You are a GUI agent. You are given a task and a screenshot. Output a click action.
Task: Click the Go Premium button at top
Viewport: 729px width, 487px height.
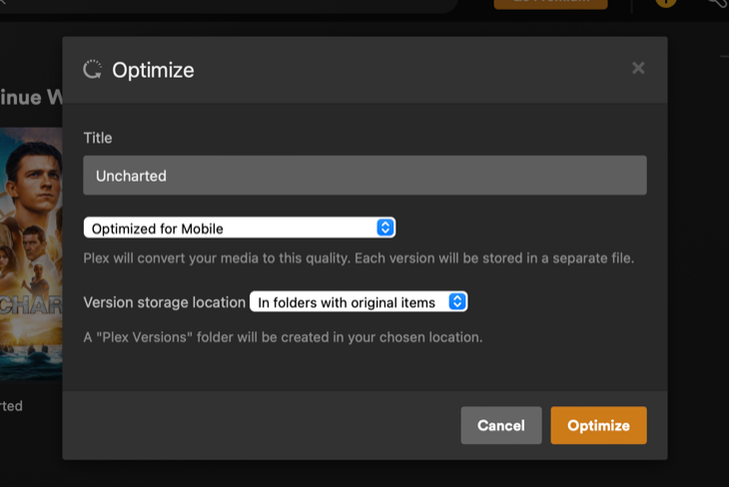coord(550,4)
